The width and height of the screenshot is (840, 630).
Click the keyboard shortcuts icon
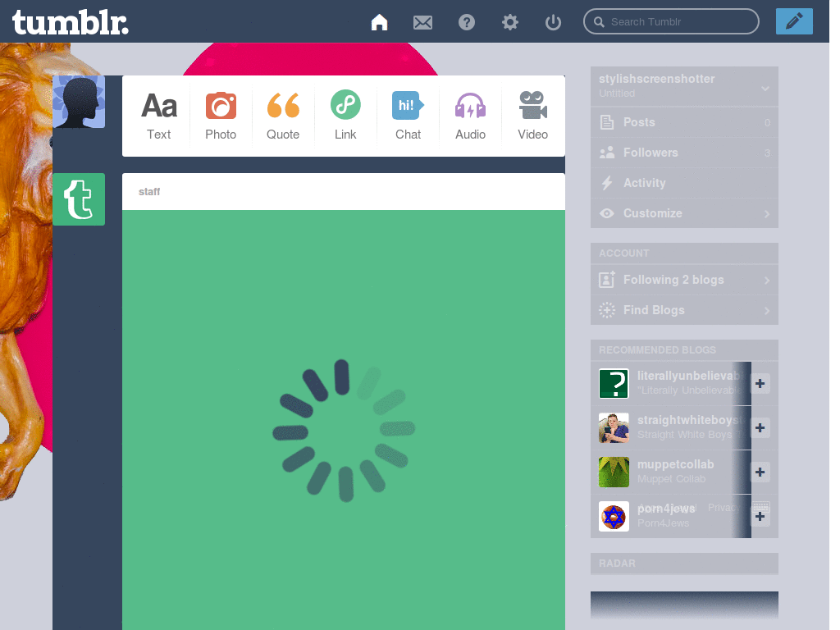click(760, 506)
